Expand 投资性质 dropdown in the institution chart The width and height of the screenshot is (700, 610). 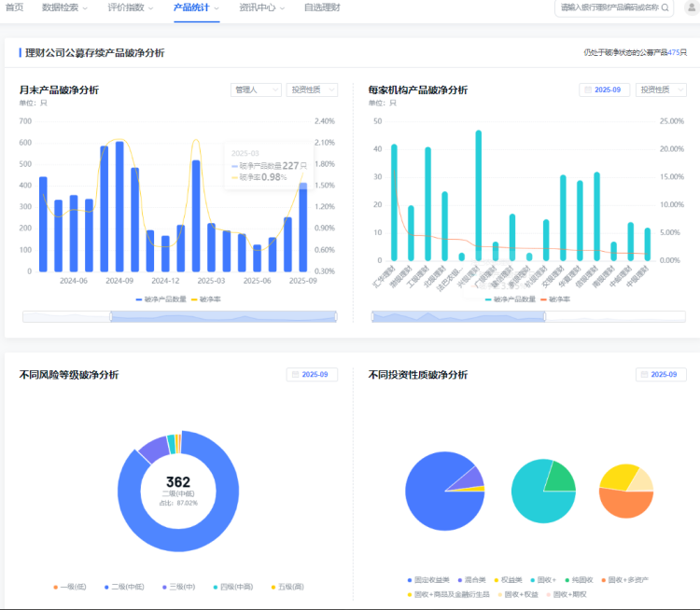coord(660,90)
